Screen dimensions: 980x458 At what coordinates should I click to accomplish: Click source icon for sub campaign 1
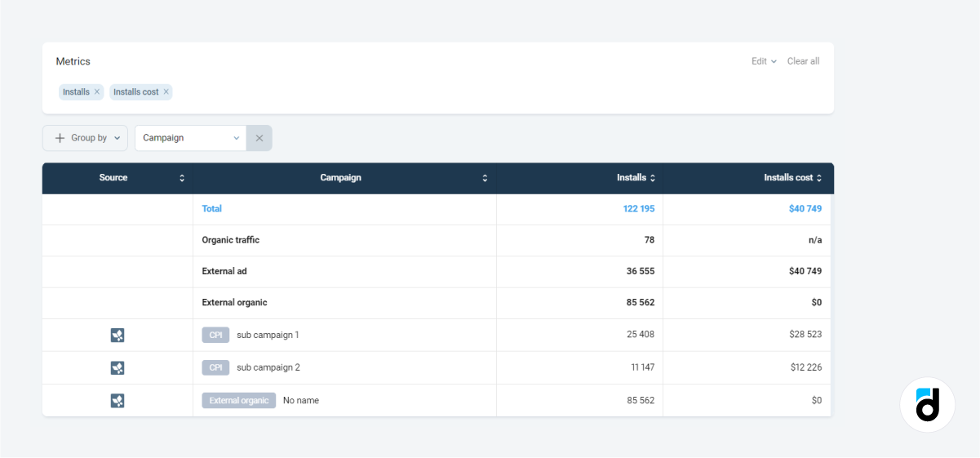coord(118,335)
